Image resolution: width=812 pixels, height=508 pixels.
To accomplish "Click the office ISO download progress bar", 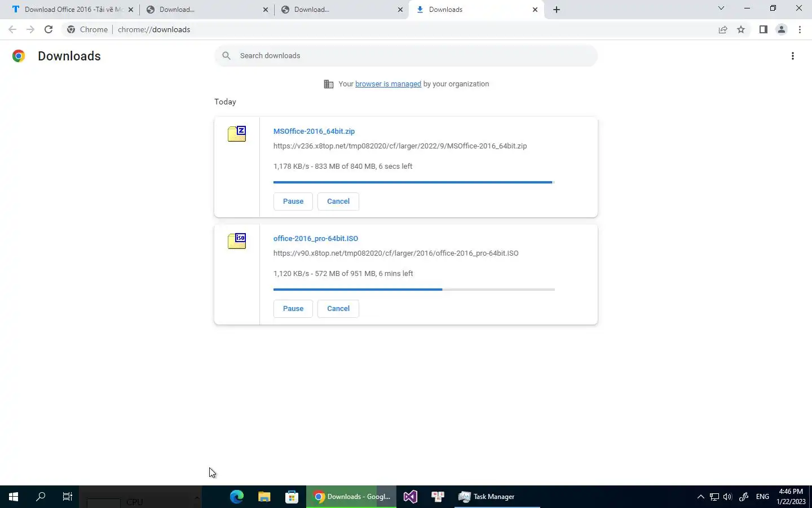I will [414, 290].
